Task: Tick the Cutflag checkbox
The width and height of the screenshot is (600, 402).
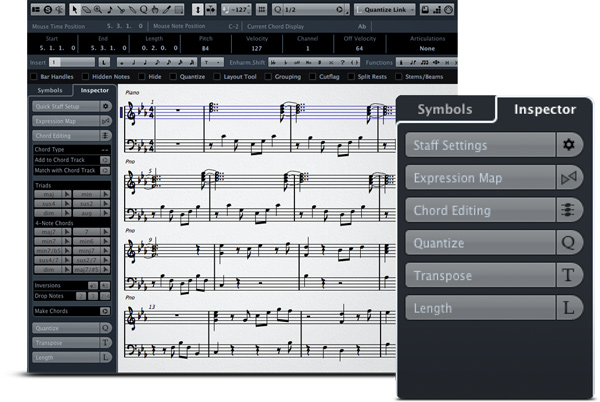Action: (x=313, y=76)
